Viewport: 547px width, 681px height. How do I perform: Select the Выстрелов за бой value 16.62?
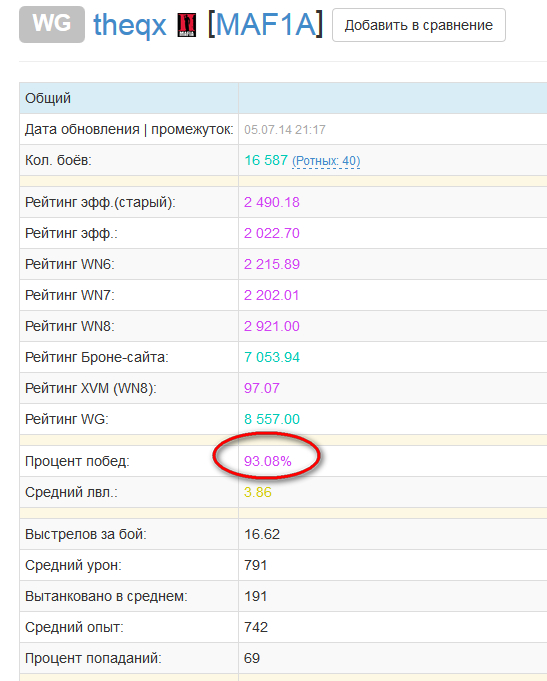[262, 534]
